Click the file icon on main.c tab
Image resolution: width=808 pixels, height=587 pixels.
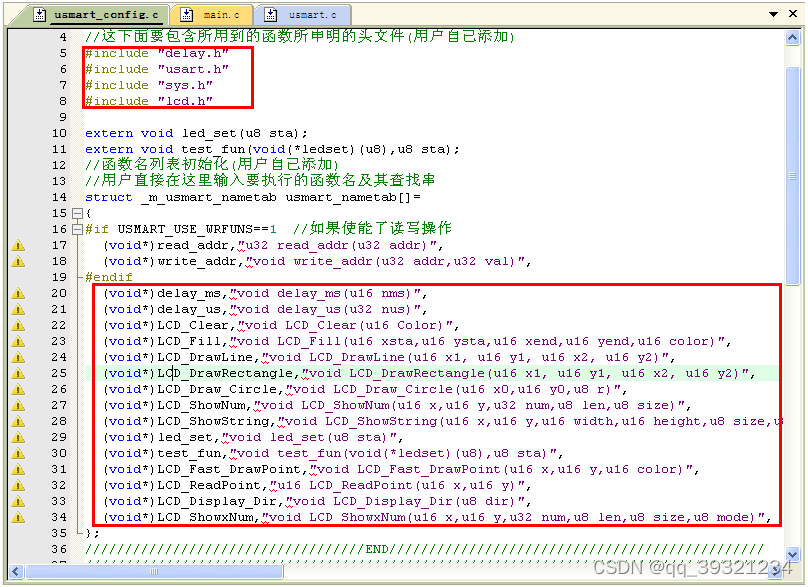(x=187, y=15)
